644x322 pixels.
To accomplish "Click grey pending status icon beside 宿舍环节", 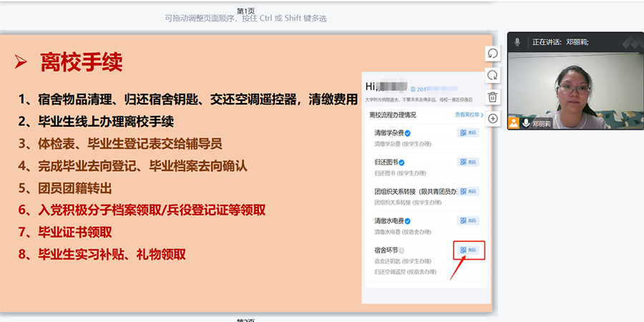I will point(401,250).
